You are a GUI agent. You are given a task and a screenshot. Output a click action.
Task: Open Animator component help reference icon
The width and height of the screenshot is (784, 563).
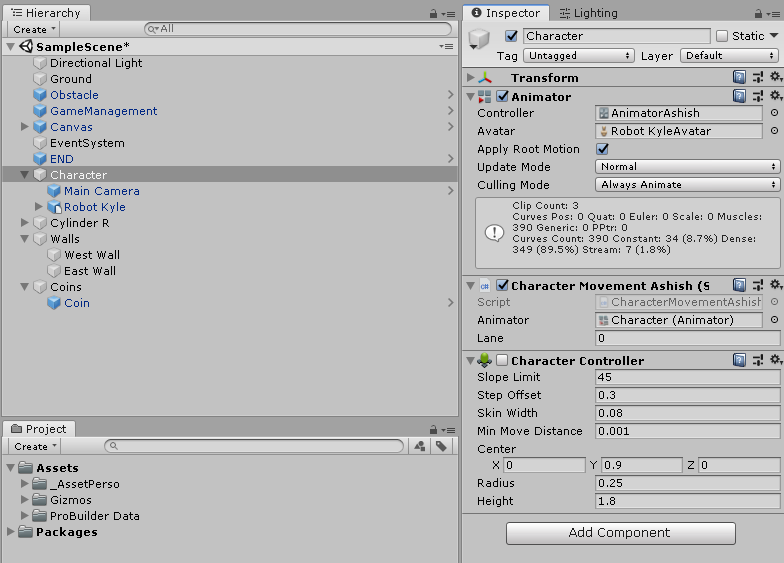tap(739, 96)
